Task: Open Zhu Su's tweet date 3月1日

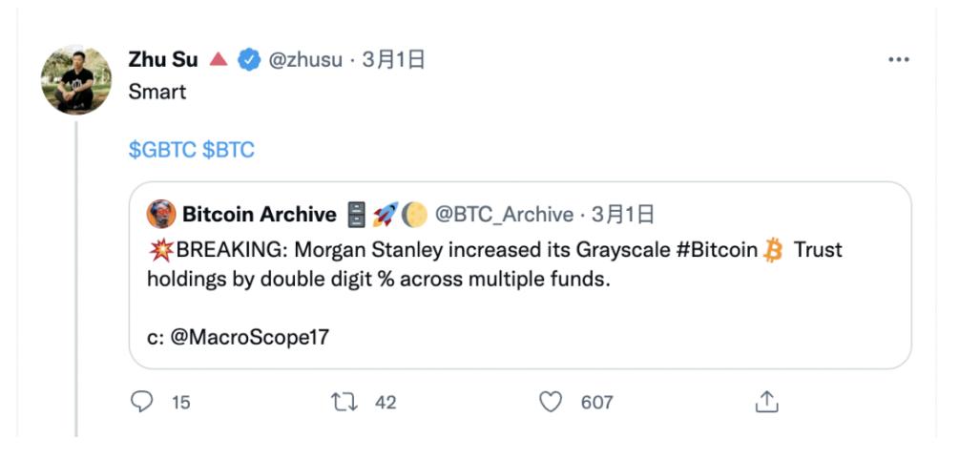Action: pos(393,60)
